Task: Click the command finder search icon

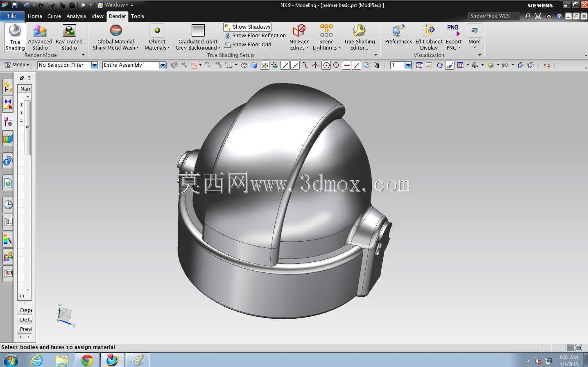Action: point(527,16)
